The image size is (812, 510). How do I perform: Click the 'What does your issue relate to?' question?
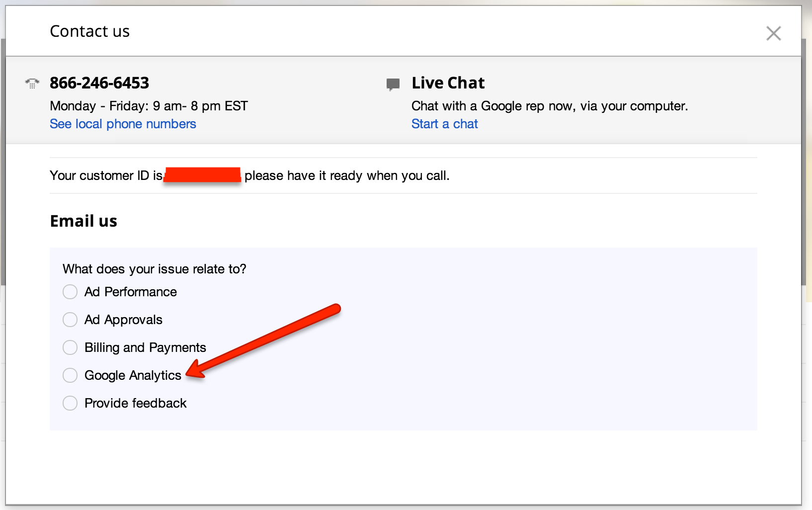point(154,269)
